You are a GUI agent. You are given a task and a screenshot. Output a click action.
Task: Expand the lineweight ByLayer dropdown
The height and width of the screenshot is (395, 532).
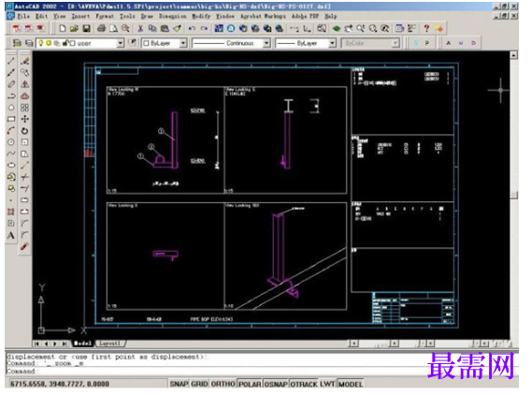[332, 43]
